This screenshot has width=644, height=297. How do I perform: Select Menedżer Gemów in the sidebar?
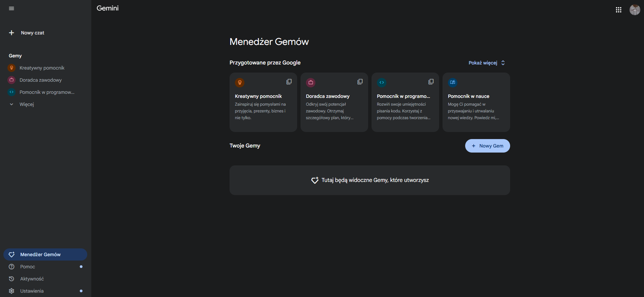pos(45,254)
